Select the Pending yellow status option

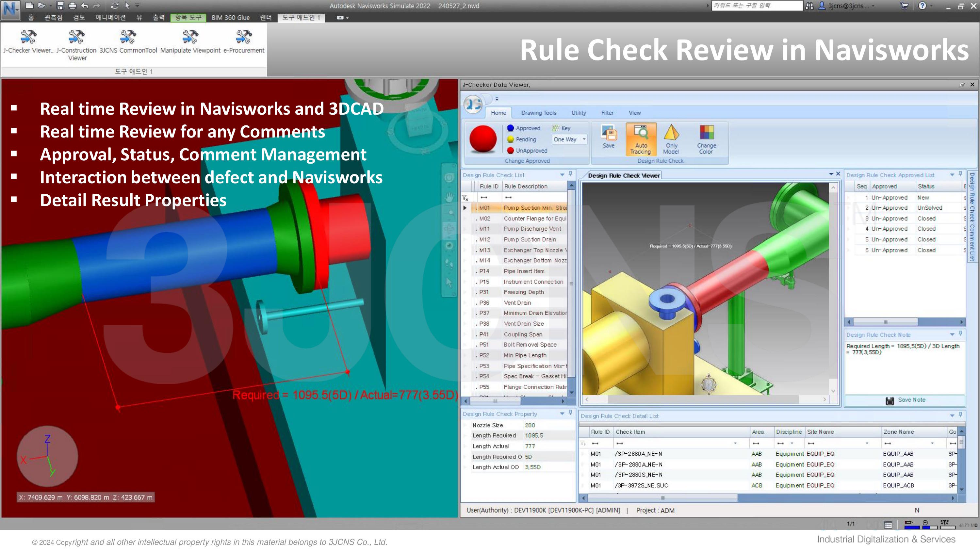tap(522, 139)
